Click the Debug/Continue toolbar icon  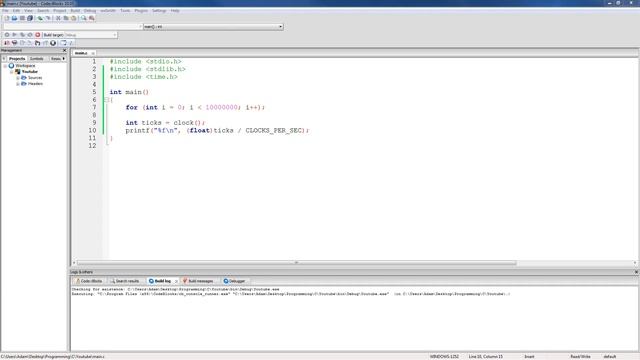click(x=7, y=43)
